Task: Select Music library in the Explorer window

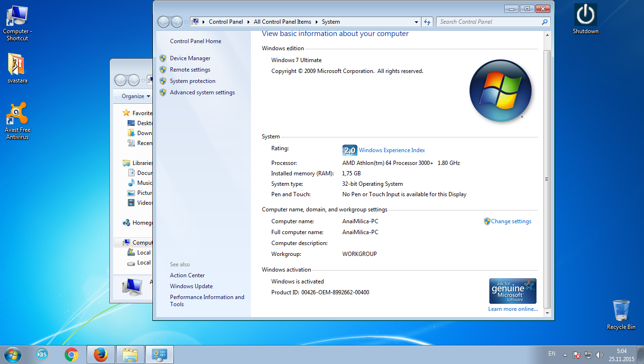Action: tap(140, 183)
